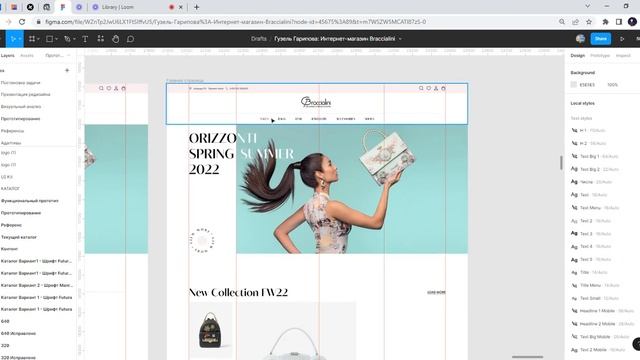640x360 pixels.
Task: Open browser side panel icon
Action: point(619,22)
